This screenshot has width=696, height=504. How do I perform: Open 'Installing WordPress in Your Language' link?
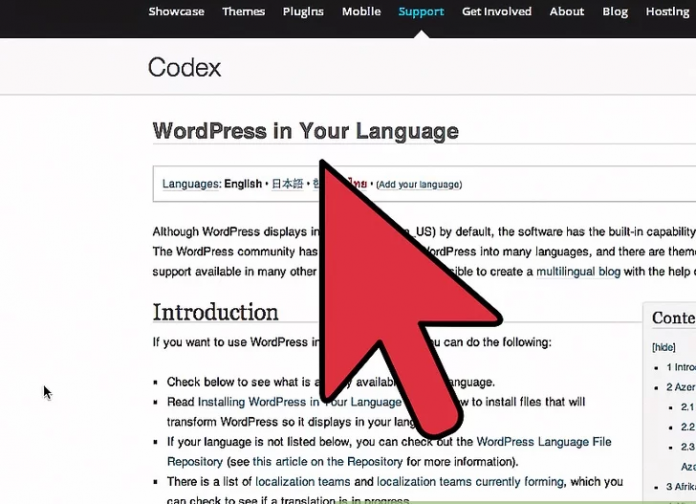point(298,402)
